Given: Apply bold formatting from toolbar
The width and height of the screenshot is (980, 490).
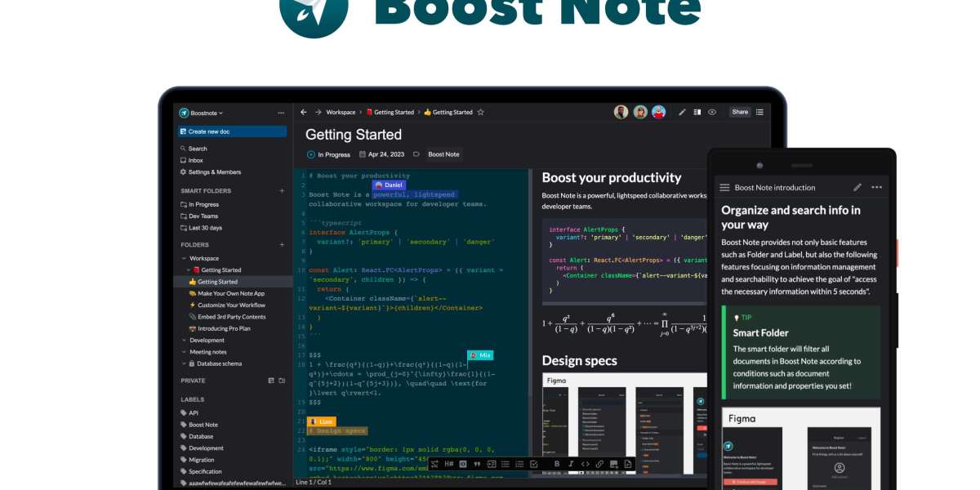Looking at the screenshot, I should pyautogui.click(x=557, y=464).
